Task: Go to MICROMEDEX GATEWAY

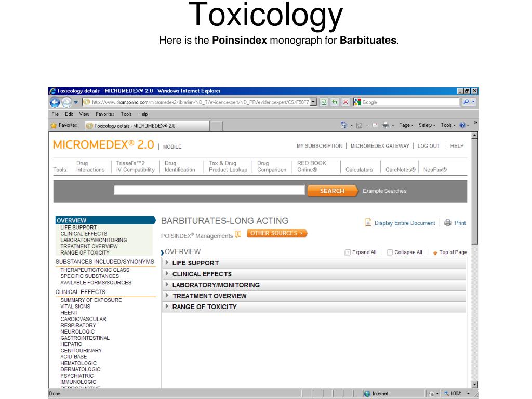Action: click(380, 146)
